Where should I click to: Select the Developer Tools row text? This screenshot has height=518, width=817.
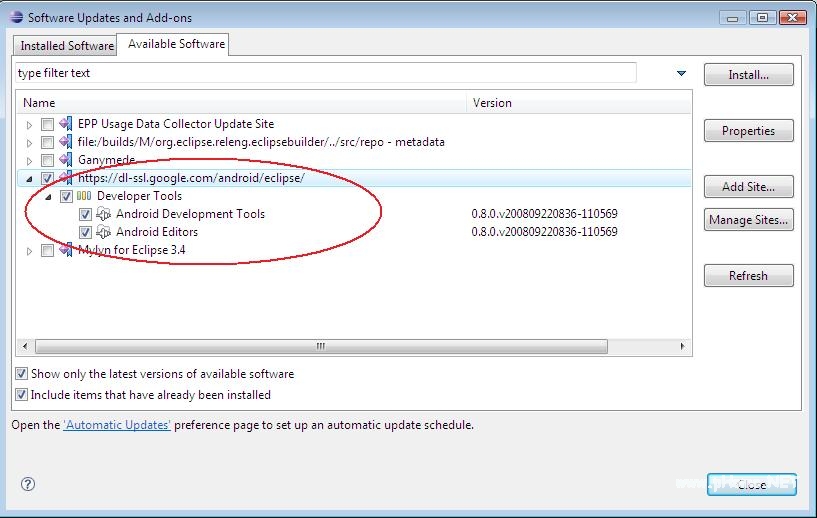[x=139, y=196]
